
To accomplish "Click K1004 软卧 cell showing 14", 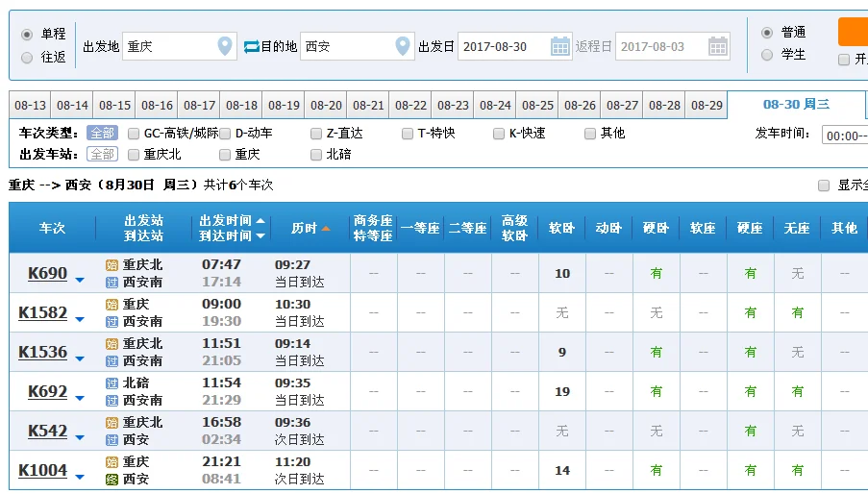I will tap(562, 470).
